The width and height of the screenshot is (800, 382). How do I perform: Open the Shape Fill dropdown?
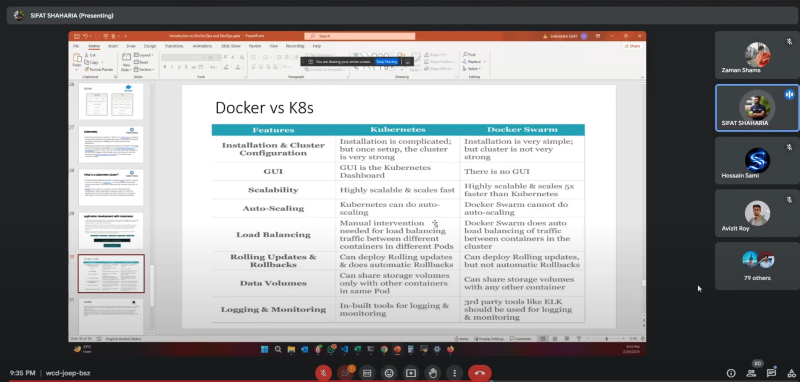click(x=436, y=55)
